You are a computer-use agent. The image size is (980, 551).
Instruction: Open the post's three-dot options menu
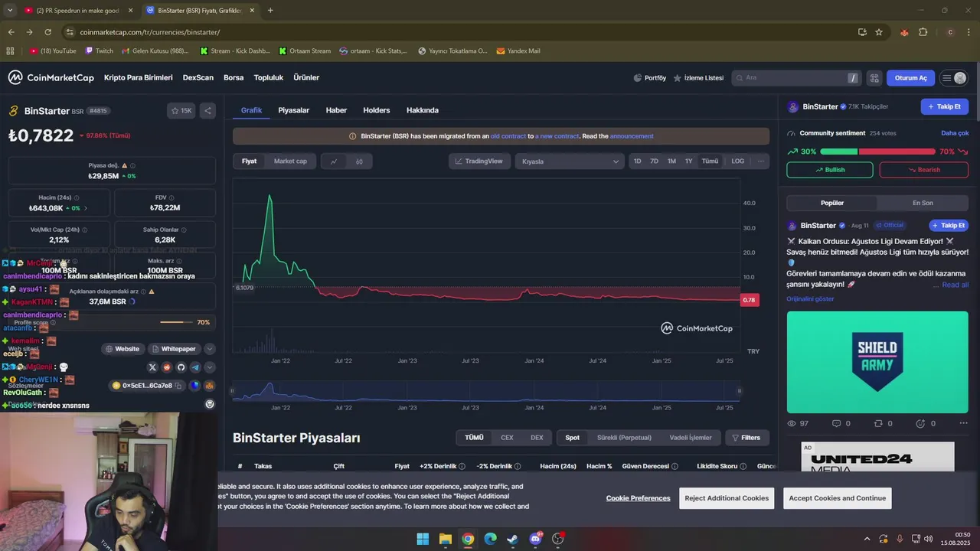pos(963,423)
